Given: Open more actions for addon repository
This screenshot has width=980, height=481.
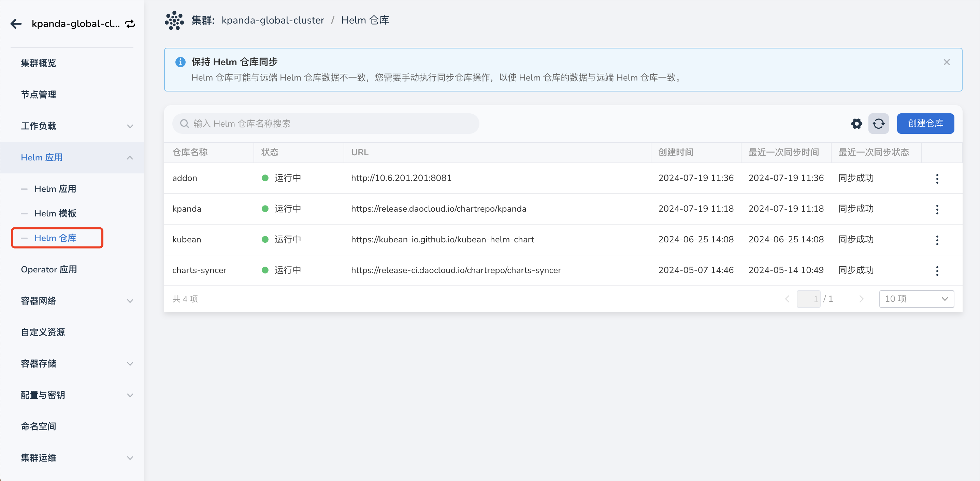Looking at the screenshot, I should coord(937,179).
